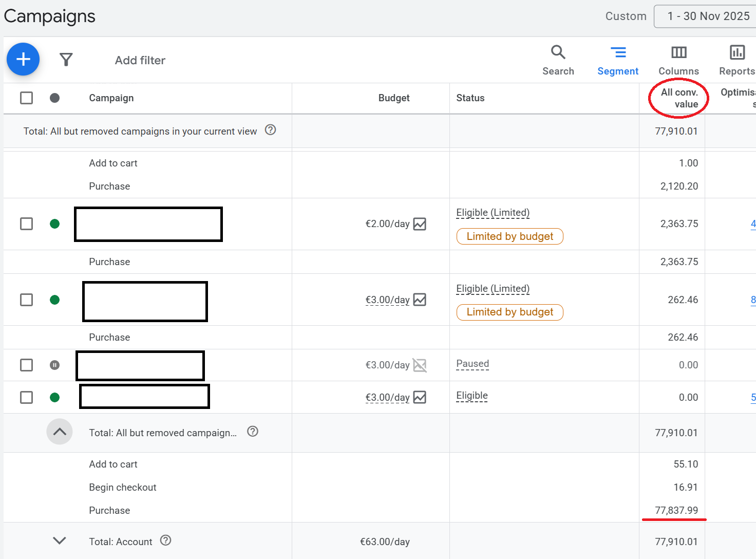
Task: Click the Add filter field
Action: click(x=140, y=60)
